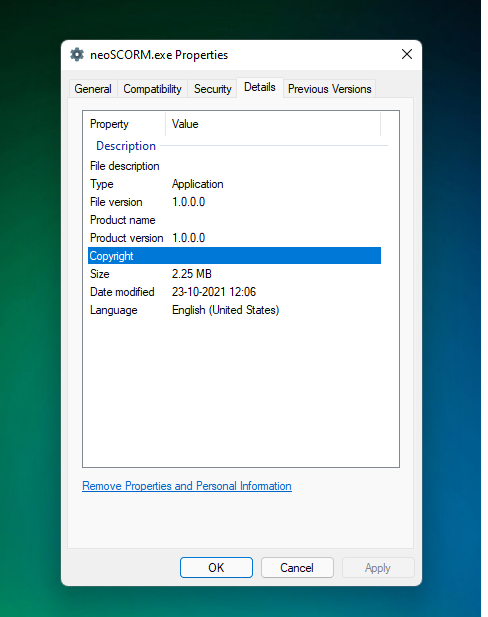Select the Security tab
488x617 pixels.
tap(213, 89)
